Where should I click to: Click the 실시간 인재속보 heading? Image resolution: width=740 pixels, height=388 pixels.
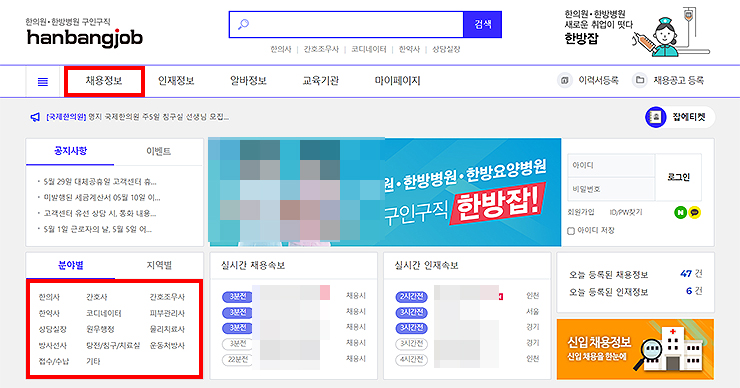[x=427, y=266]
